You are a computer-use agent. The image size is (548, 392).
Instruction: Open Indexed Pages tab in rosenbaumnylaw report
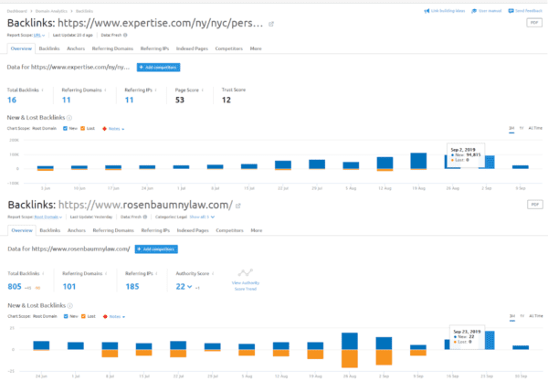tap(193, 230)
